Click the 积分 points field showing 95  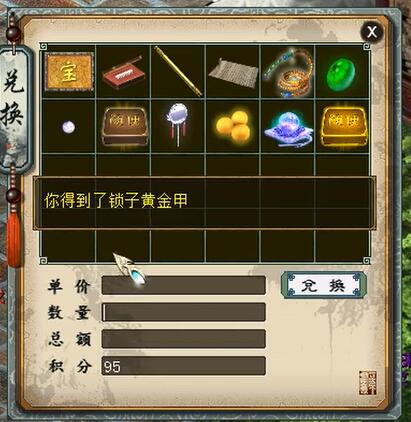coord(184,366)
